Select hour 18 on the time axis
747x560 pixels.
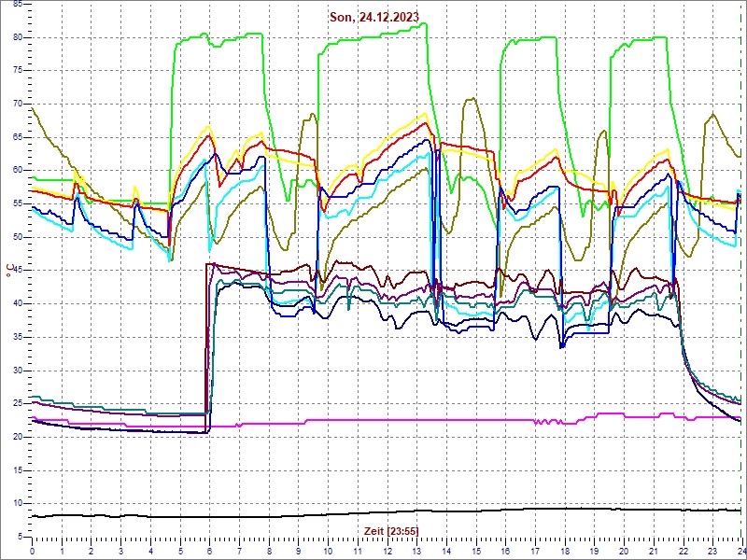[x=564, y=552]
